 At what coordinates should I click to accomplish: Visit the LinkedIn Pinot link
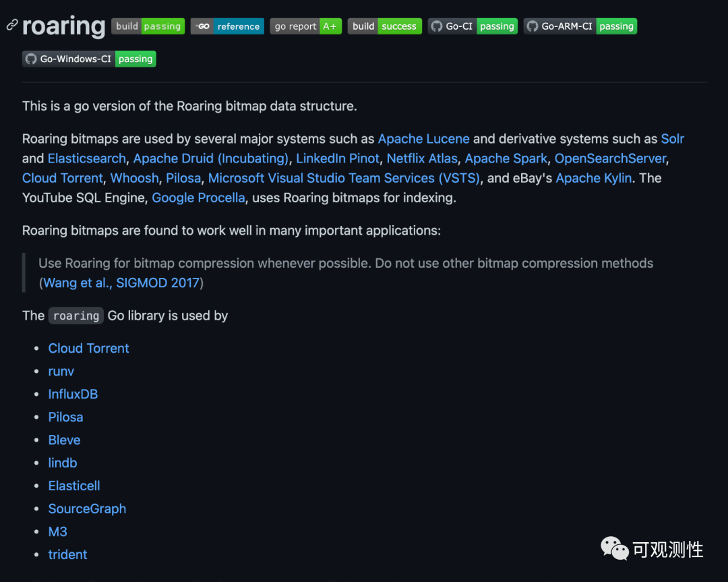click(338, 158)
